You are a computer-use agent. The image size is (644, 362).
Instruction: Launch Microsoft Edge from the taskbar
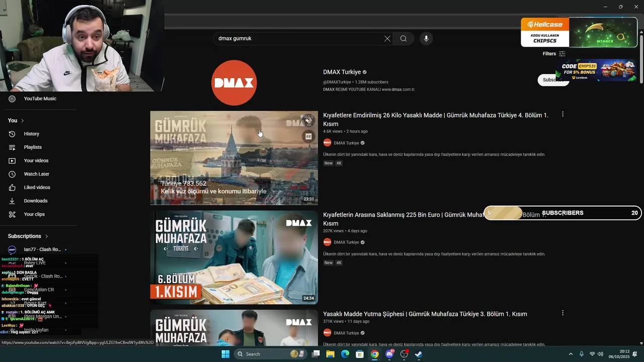(345, 354)
